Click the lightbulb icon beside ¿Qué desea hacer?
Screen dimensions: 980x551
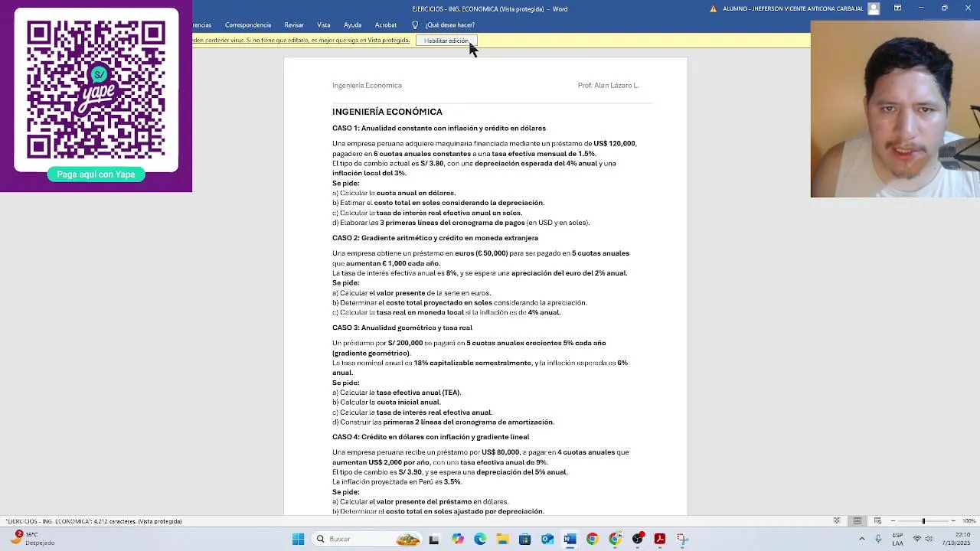pyautogui.click(x=415, y=24)
